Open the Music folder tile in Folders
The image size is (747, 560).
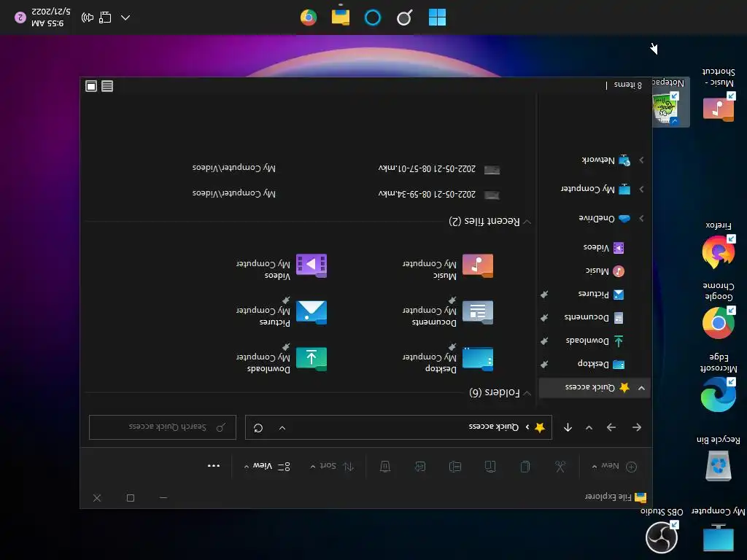tap(448, 267)
